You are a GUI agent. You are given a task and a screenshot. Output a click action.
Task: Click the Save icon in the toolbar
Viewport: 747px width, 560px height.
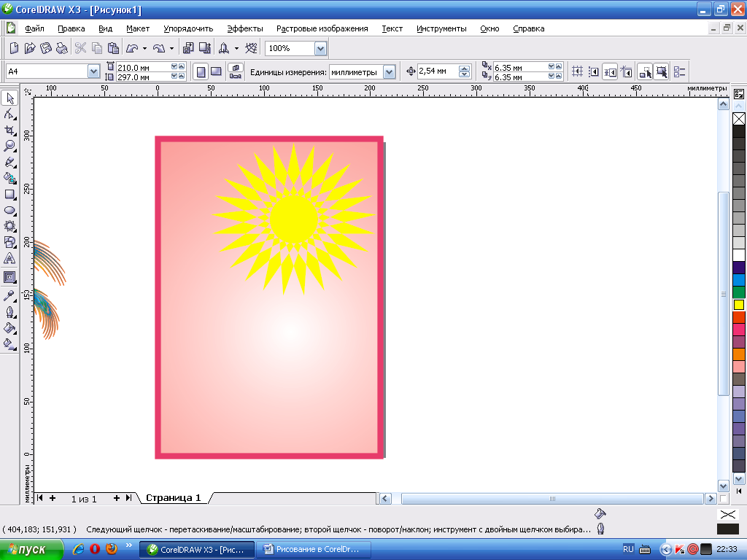(46, 48)
